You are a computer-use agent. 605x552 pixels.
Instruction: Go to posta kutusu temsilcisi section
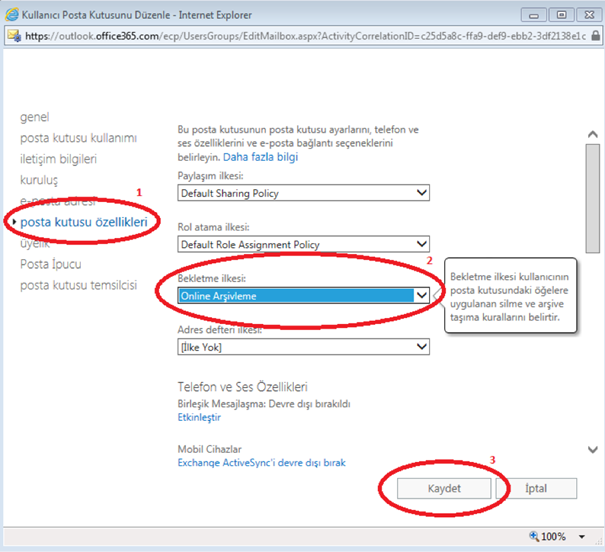coord(78,285)
